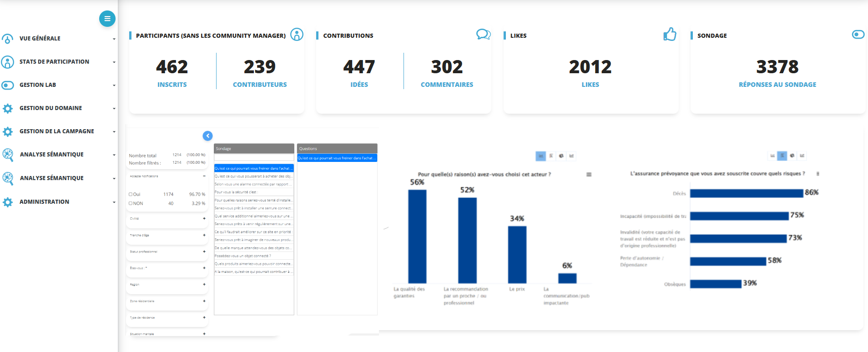Click the hamburger menu button in sidebar
This screenshot has width=868, height=352.
click(107, 19)
